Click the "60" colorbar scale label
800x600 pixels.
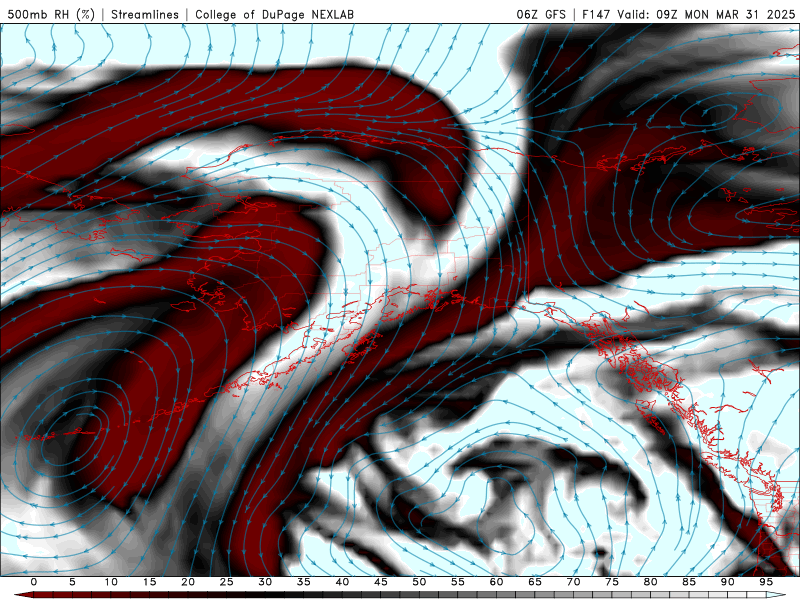pyautogui.click(x=496, y=582)
